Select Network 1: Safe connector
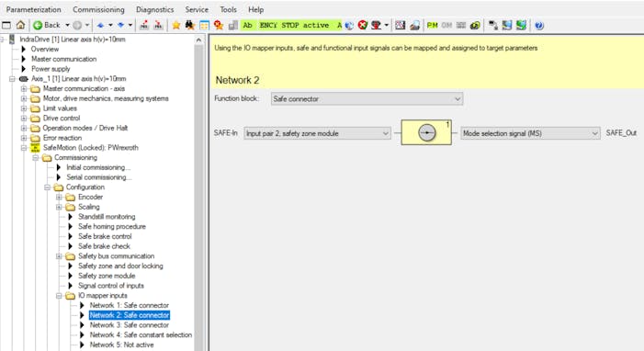The width and height of the screenshot is (644, 351). (x=130, y=305)
